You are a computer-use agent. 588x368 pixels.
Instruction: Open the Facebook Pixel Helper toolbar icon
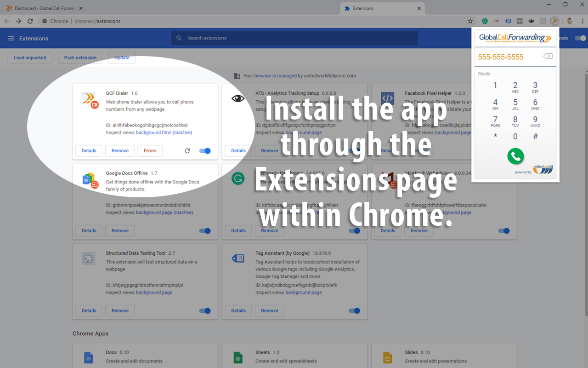tap(520, 21)
